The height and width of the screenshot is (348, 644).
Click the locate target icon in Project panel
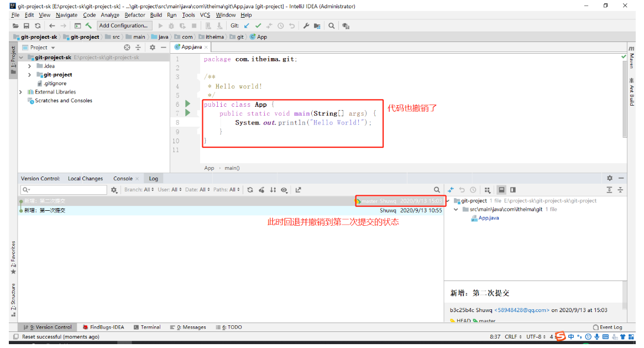pos(127,48)
